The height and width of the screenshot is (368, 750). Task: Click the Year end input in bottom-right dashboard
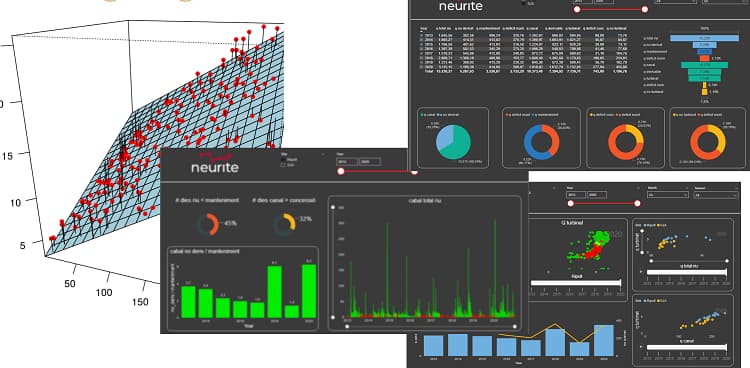(x=597, y=195)
